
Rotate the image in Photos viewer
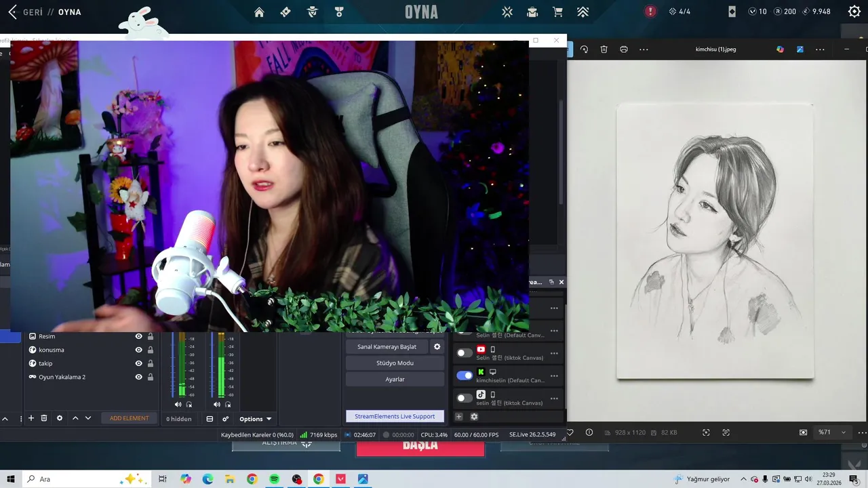point(584,49)
